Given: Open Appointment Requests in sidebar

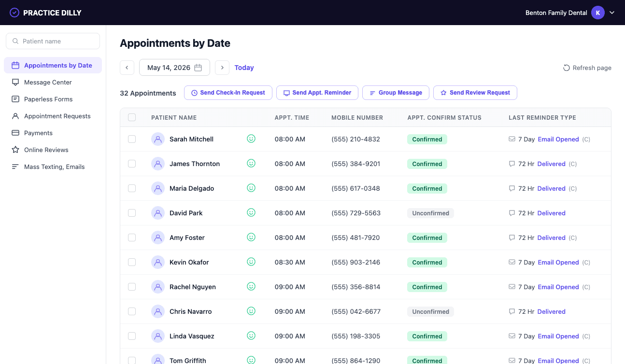Looking at the screenshot, I should [x=53, y=116].
